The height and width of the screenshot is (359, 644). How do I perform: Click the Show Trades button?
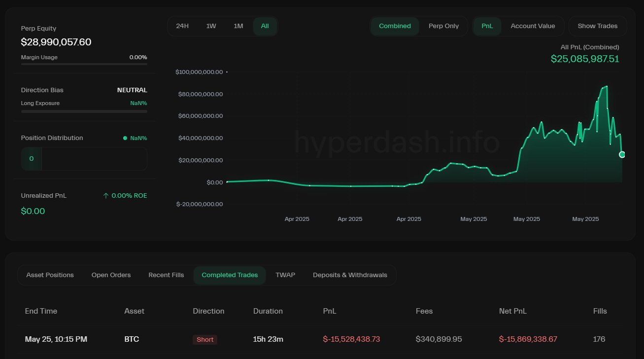[598, 26]
